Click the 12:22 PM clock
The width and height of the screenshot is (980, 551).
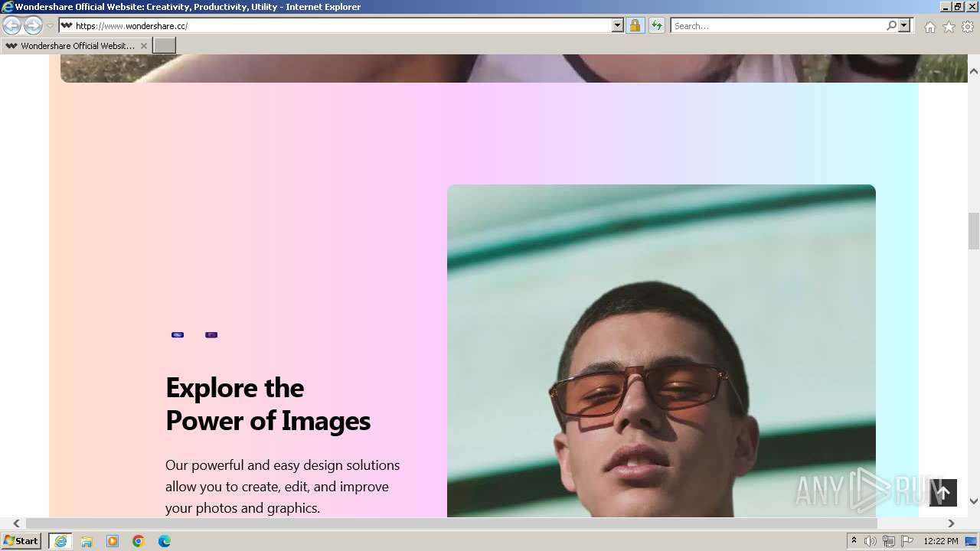[x=941, y=541]
